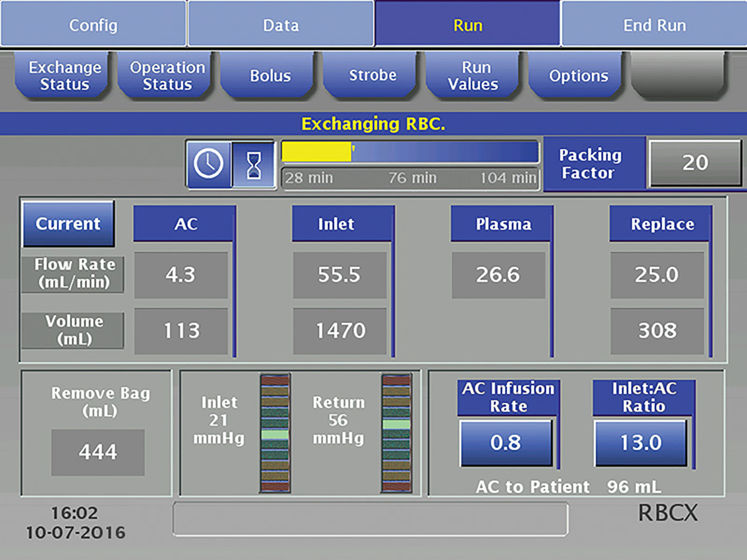Open the Packing Factor value selector

pyautogui.click(x=694, y=163)
